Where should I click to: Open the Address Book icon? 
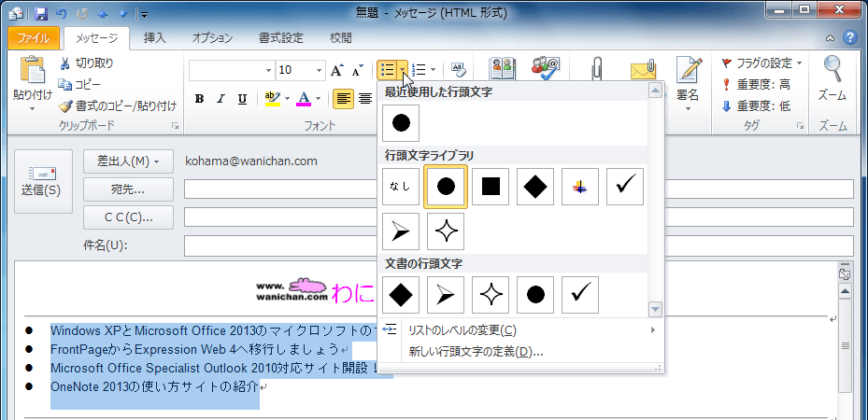[502, 69]
